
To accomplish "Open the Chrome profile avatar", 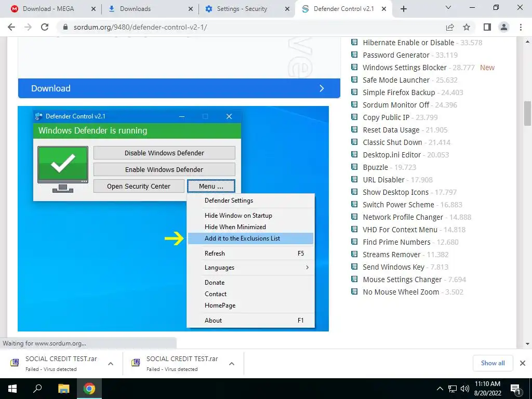I will 504,27.
